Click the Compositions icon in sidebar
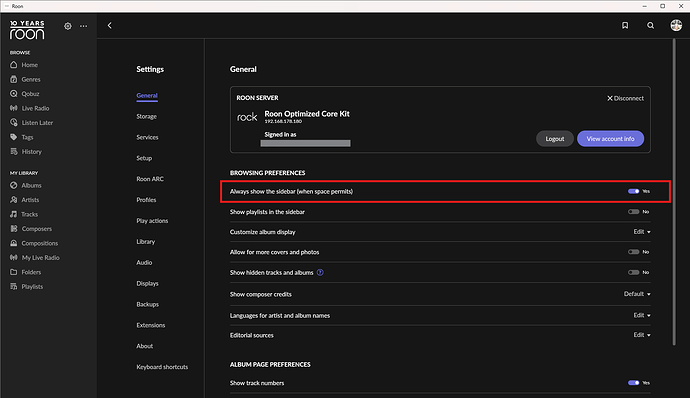The height and width of the screenshot is (398, 690). pyautogui.click(x=14, y=243)
